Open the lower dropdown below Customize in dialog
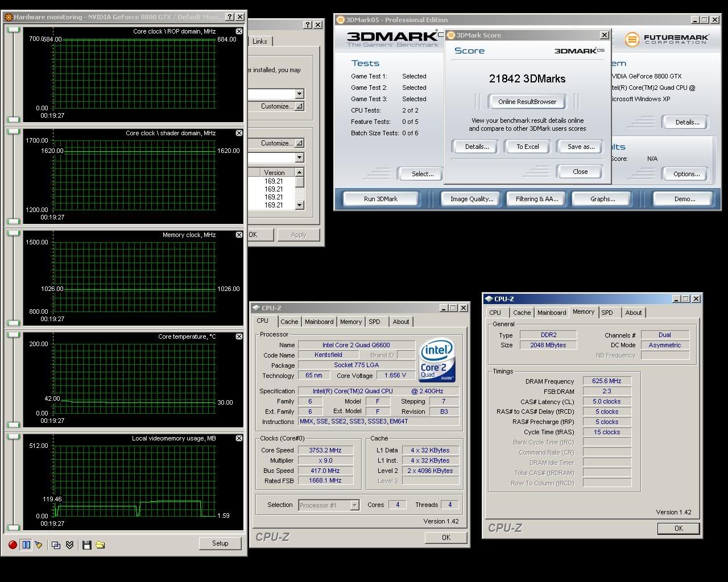Image resolution: width=728 pixels, height=582 pixels. click(299, 157)
